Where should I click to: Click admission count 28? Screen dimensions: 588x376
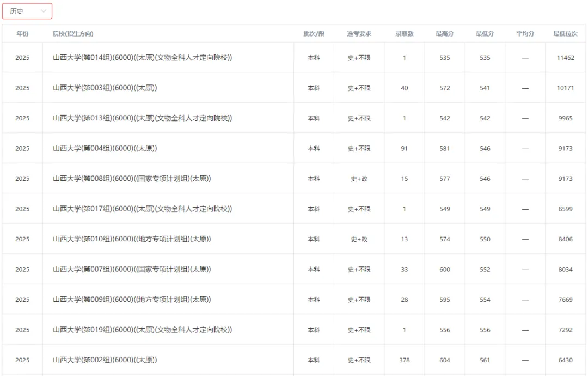point(404,300)
